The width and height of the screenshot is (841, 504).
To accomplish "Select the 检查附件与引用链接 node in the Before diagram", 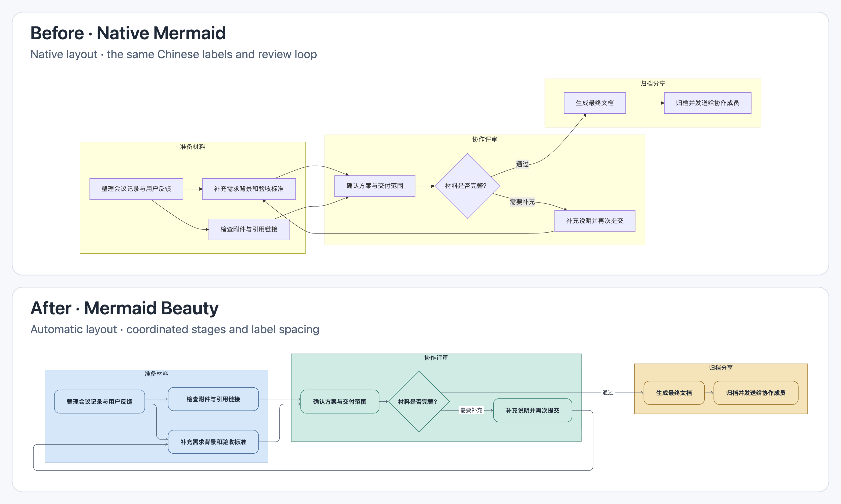I will (249, 230).
